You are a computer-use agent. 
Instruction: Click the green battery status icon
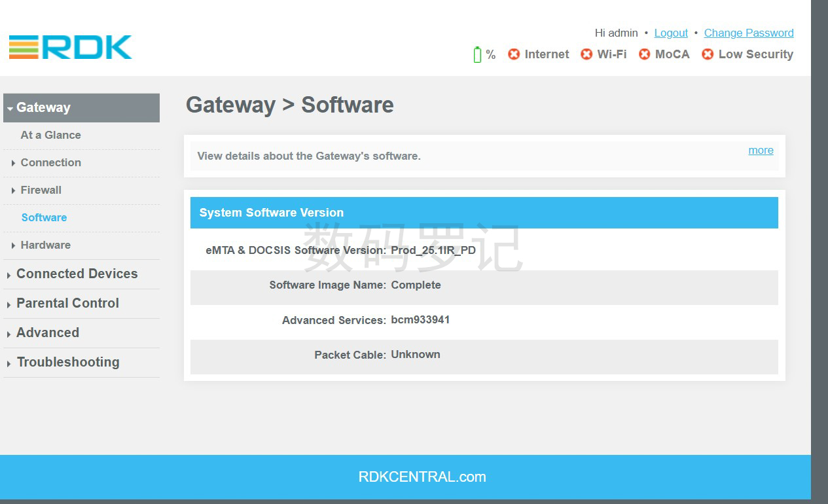tap(477, 54)
